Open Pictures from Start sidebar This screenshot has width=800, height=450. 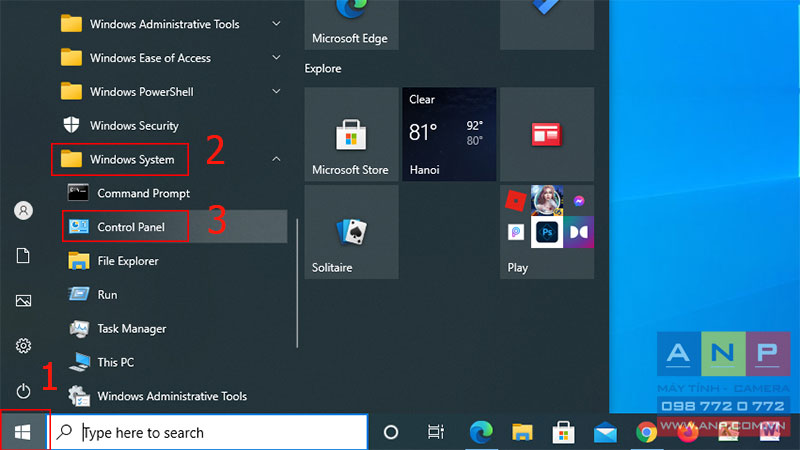click(x=23, y=301)
